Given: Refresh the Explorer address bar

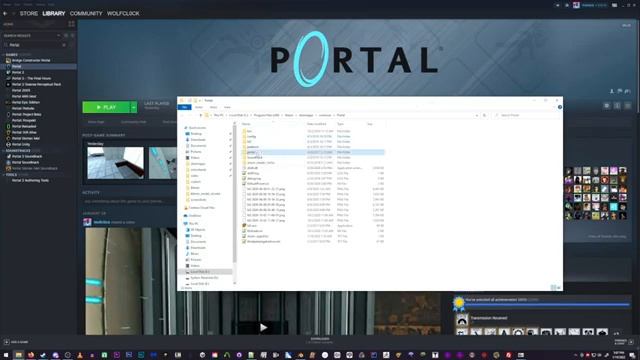Looking at the screenshot, I should click(484, 116).
